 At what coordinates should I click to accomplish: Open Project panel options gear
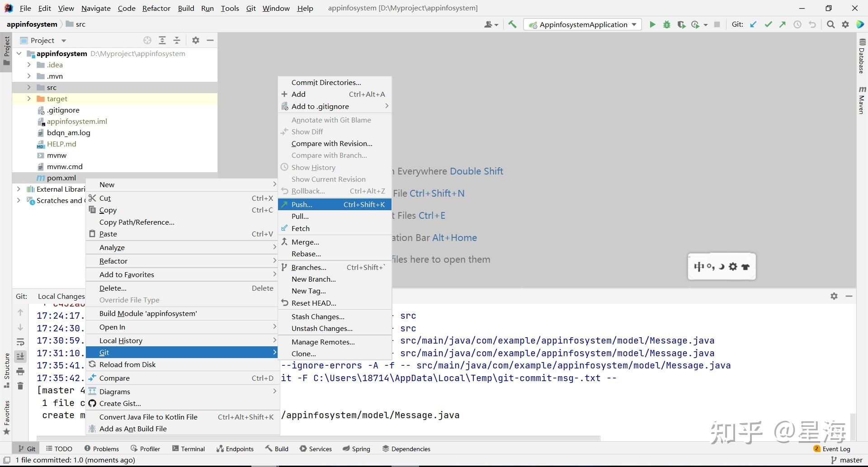[196, 40]
